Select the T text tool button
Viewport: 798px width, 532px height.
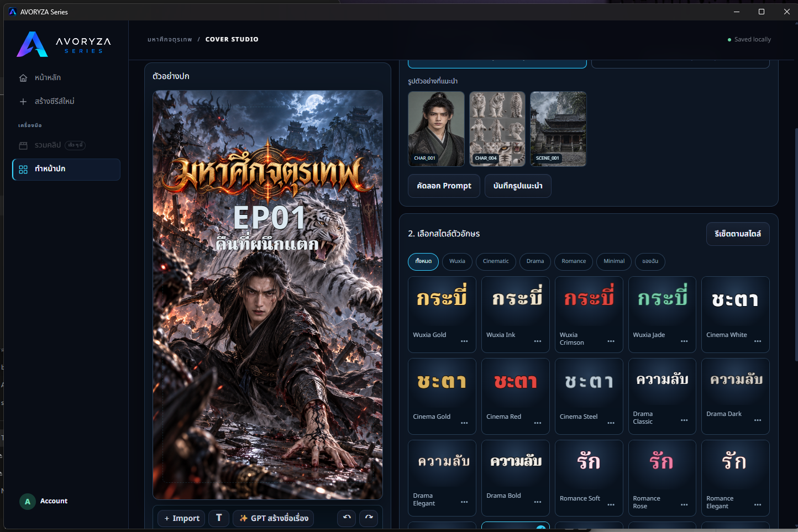pyautogui.click(x=219, y=518)
